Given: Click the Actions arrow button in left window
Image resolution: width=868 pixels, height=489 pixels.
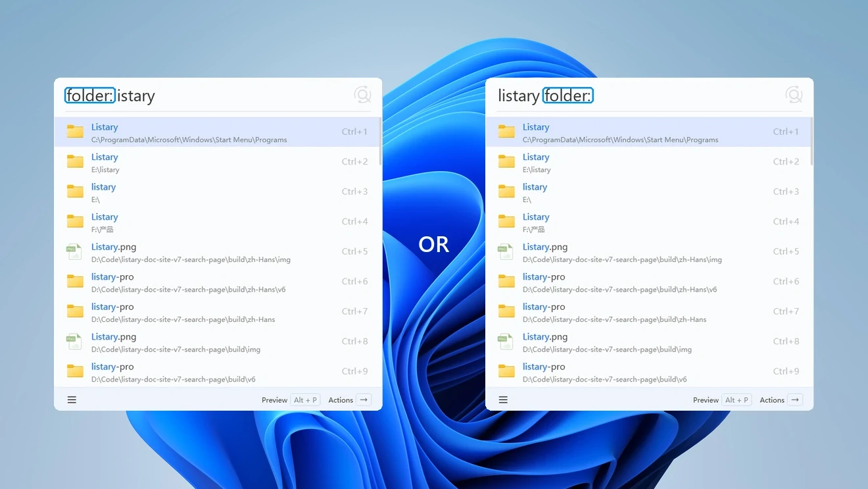Looking at the screenshot, I should pos(350,399).
